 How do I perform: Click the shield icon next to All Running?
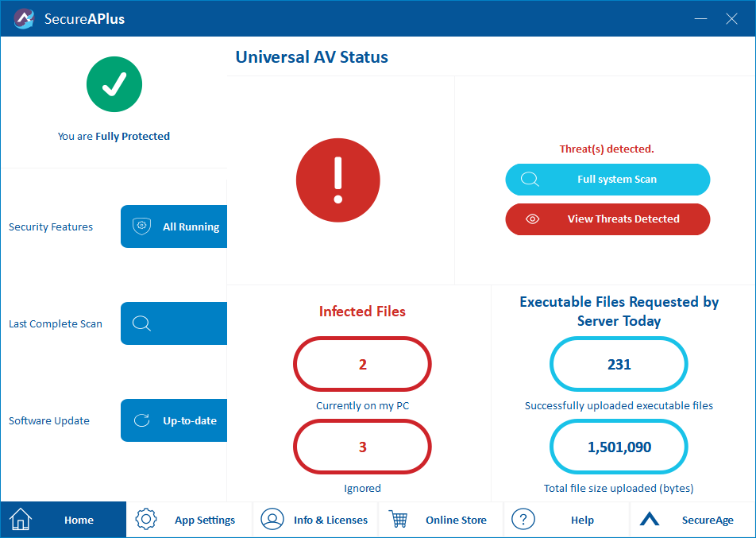142,226
